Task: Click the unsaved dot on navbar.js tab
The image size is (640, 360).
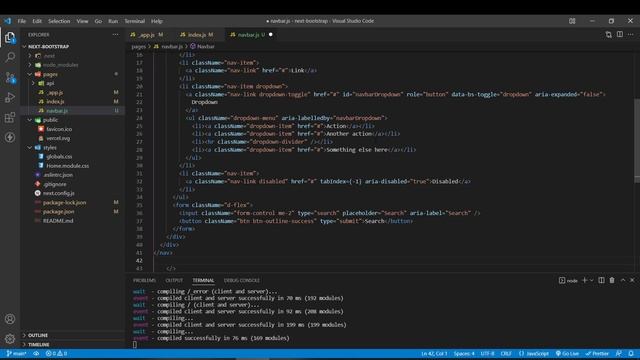Action: (x=271, y=35)
